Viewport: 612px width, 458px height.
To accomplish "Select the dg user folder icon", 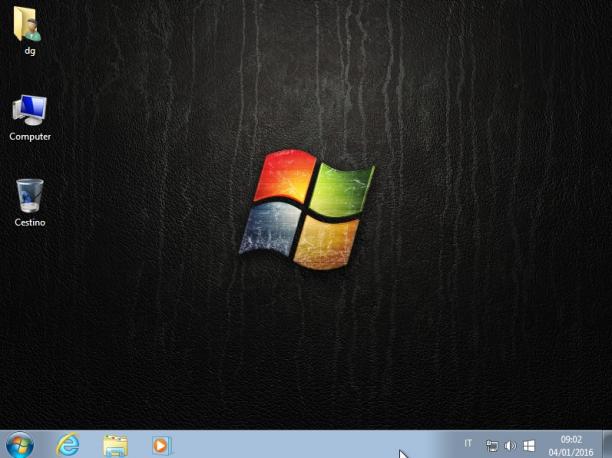I will coord(28,23).
